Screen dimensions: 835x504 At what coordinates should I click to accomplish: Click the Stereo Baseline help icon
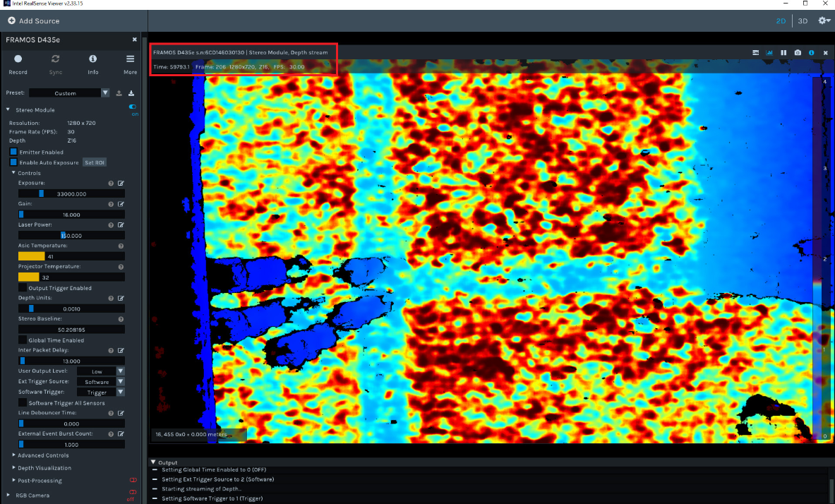[121, 318]
